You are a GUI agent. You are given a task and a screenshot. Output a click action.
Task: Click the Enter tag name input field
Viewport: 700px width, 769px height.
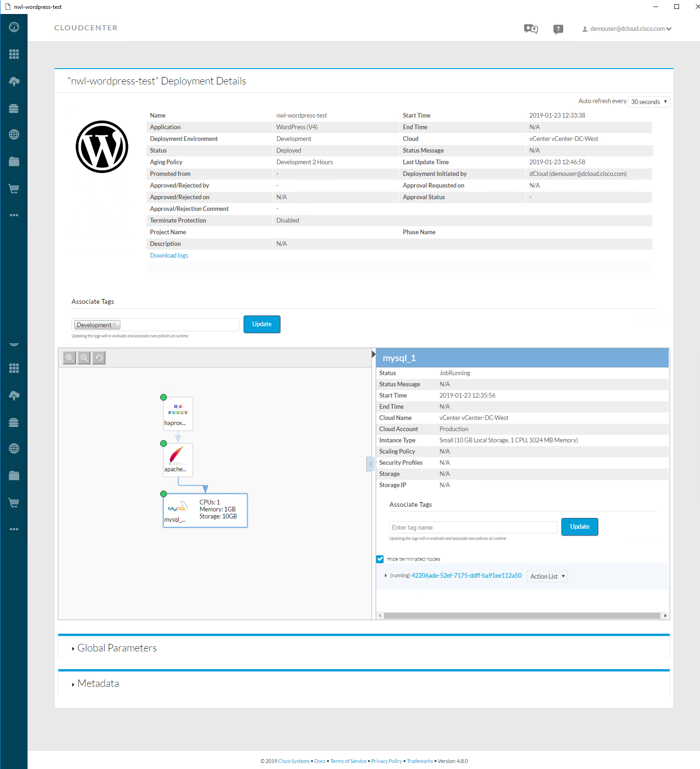473,527
